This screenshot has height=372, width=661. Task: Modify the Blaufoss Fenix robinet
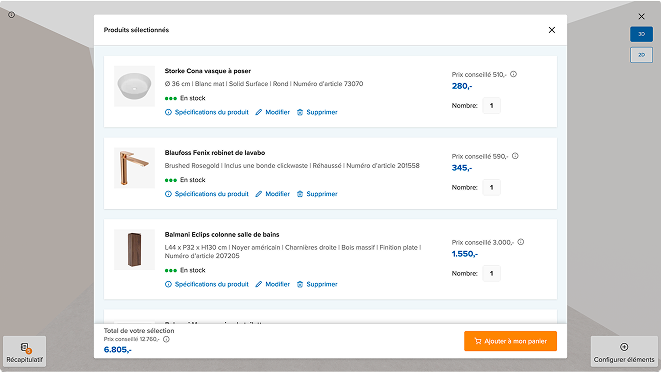pos(273,194)
